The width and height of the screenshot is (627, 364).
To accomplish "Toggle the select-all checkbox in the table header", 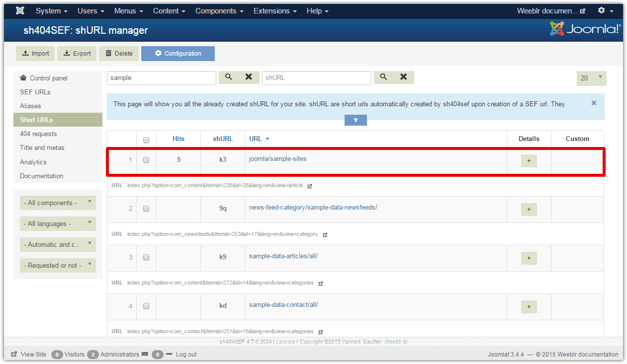I will [x=146, y=140].
